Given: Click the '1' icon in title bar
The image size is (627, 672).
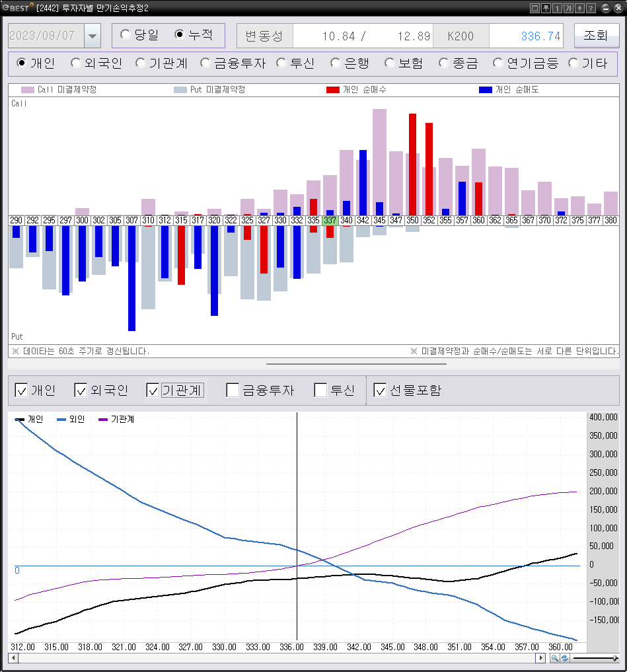Looking at the screenshot, I should click(x=557, y=8).
